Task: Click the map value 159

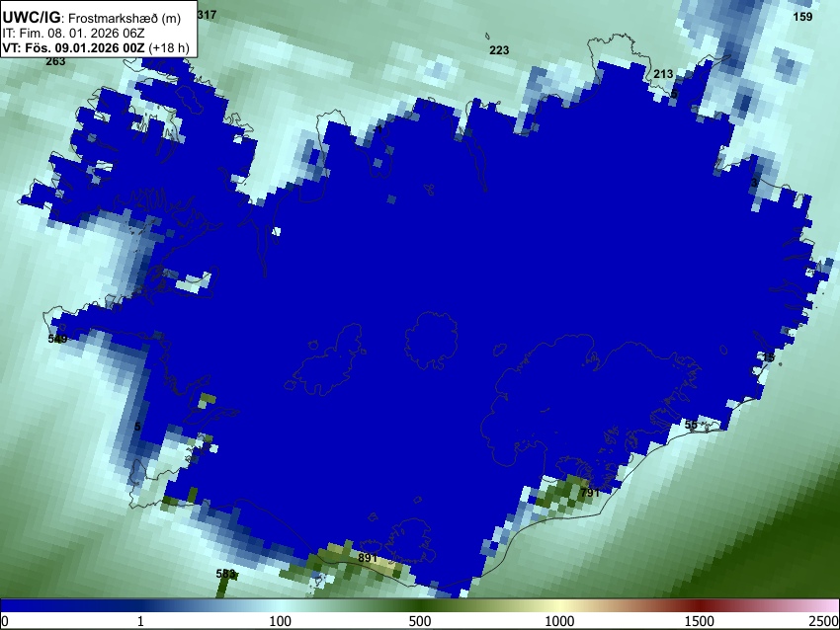Action: coord(802,17)
